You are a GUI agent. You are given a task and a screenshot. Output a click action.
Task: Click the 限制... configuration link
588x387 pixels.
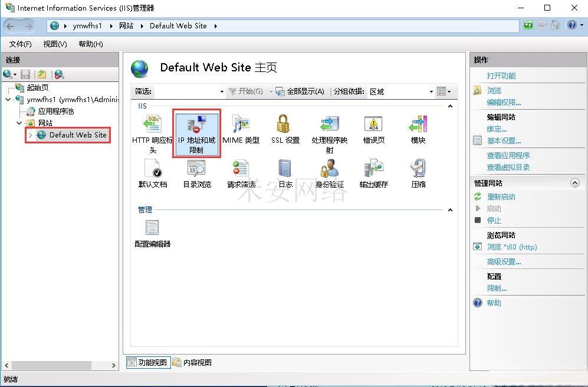coord(497,288)
